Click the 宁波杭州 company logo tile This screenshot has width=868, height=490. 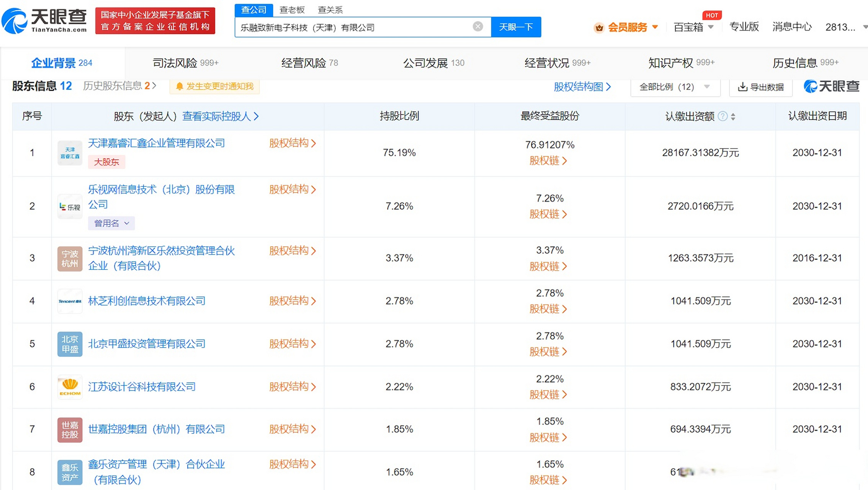(x=70, y=259)
